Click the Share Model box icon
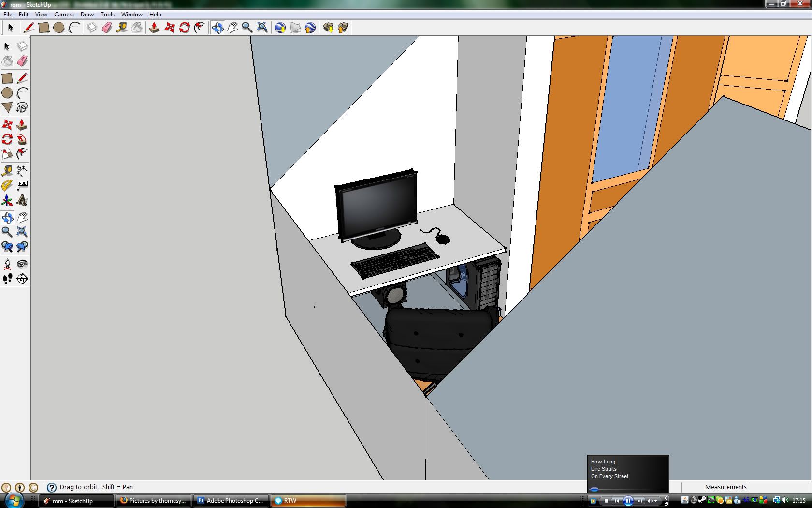 (x=343, y=28)
